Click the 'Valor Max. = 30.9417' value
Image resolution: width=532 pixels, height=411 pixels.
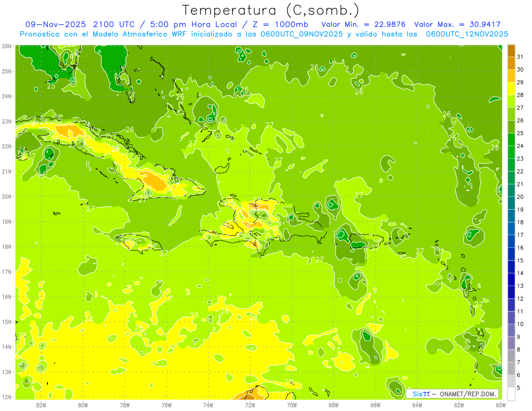pyautogui.click(x=458, y=24)
